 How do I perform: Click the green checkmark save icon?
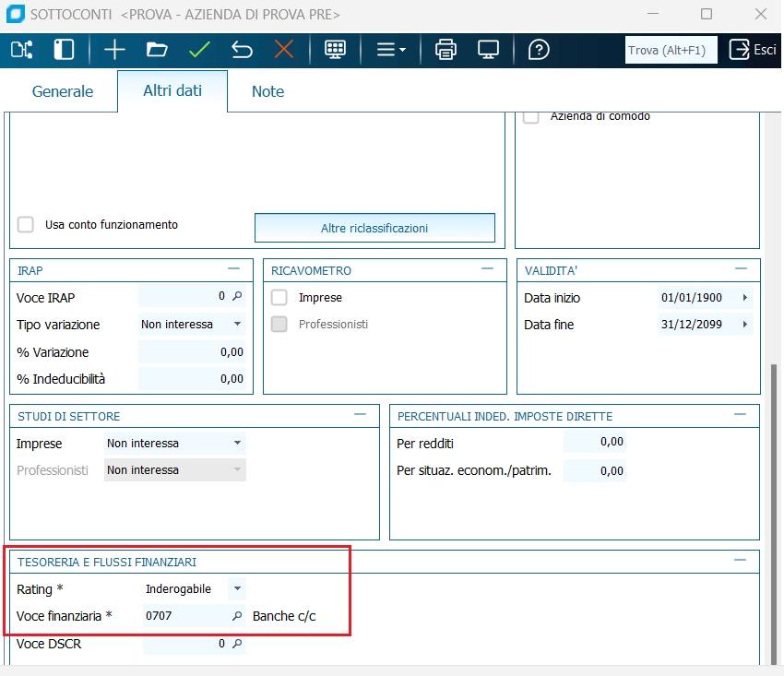point(199,50)
